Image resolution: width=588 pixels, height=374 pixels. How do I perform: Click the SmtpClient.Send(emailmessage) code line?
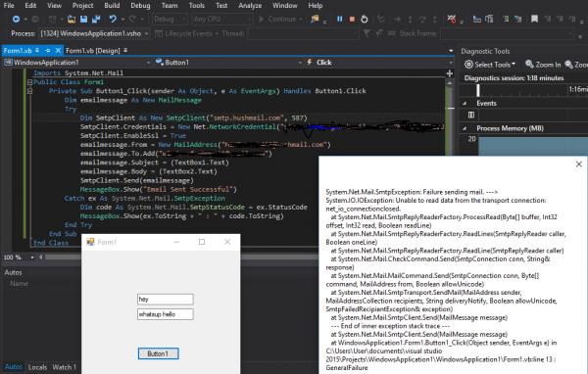tap(137, 180)
